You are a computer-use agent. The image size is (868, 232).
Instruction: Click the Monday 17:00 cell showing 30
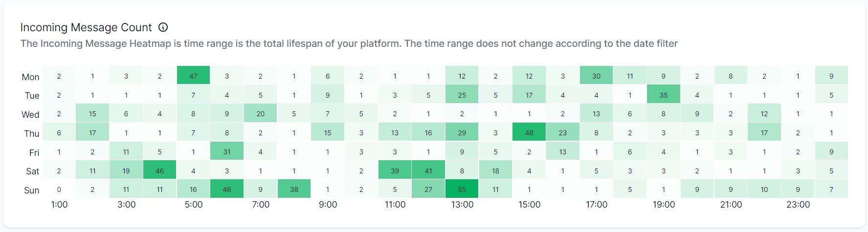coord(596,76)
